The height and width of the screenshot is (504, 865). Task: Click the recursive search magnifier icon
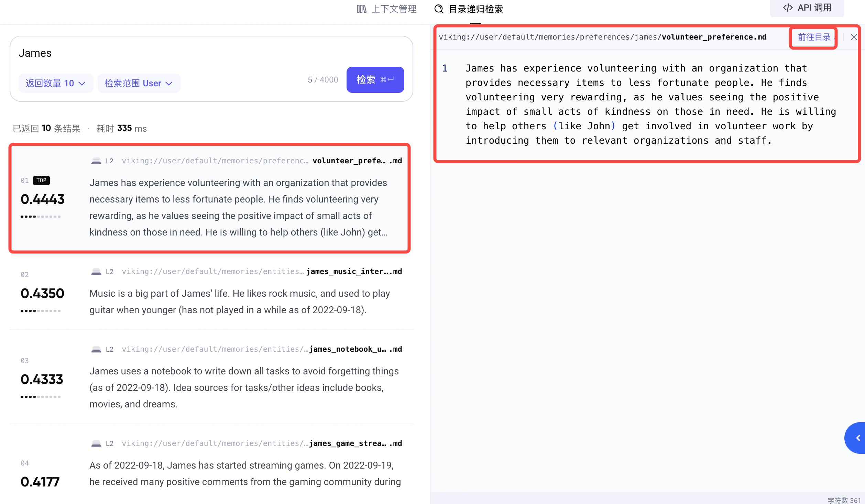click(439, 9)
